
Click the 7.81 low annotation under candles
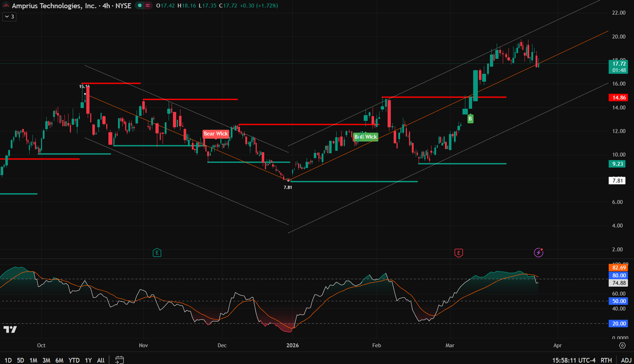[x=288, y=187]
